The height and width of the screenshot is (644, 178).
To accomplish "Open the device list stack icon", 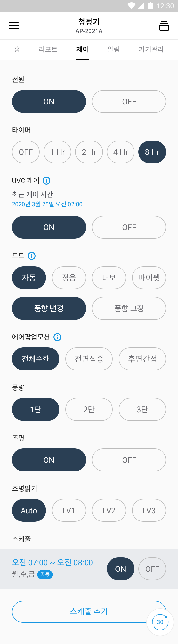I will pyautogui.click(x=164, y=26).
